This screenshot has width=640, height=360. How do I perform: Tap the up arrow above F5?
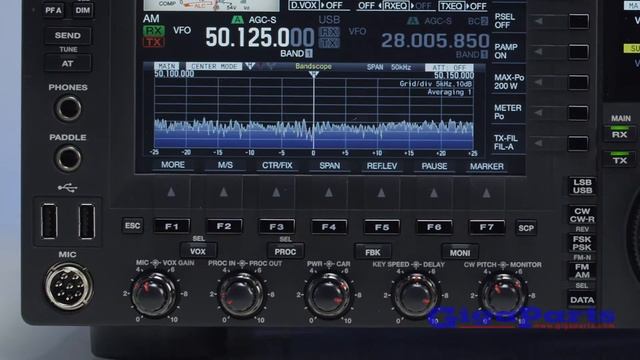(381, 193)
